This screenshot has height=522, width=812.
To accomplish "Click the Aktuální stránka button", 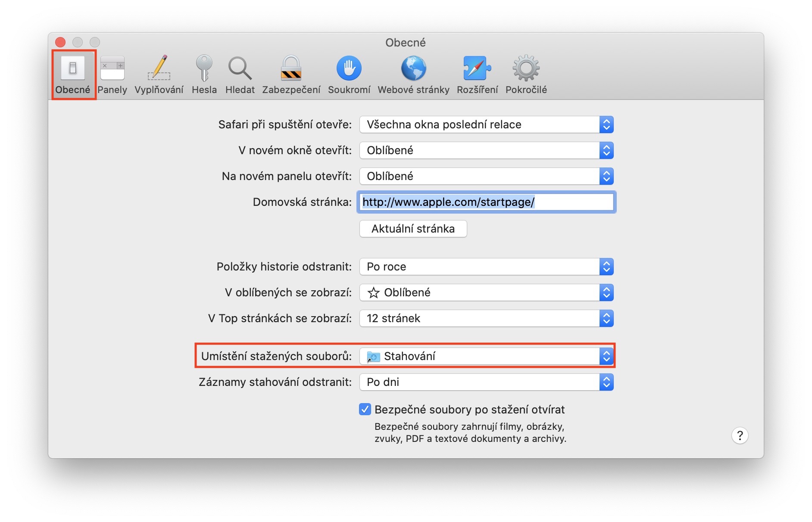I will coord(413,229).
